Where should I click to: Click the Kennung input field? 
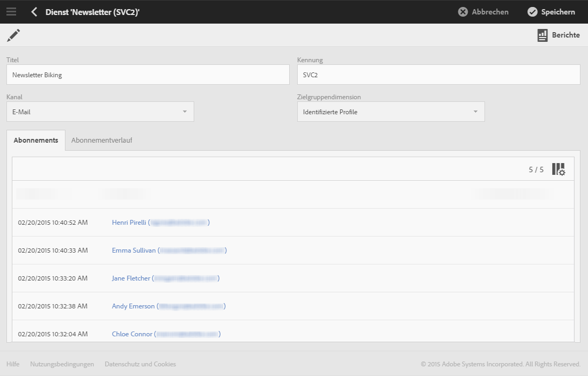click(438, 75)
